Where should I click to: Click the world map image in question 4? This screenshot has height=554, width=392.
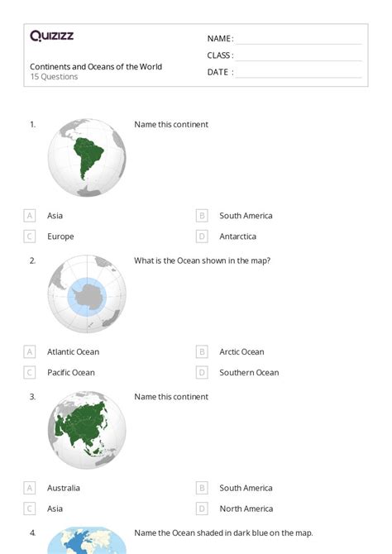click(87, 540)
